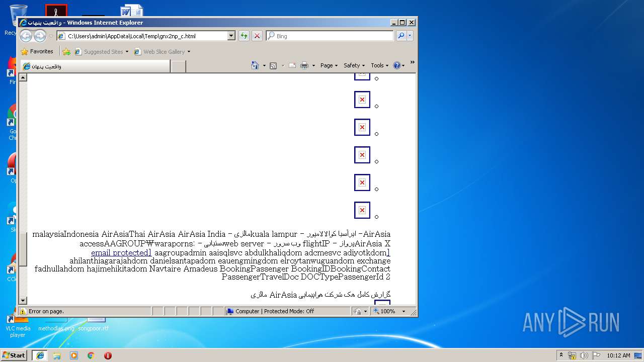
Task: Expand the address bar autocomplete dropdown
Action: [231, 36]
